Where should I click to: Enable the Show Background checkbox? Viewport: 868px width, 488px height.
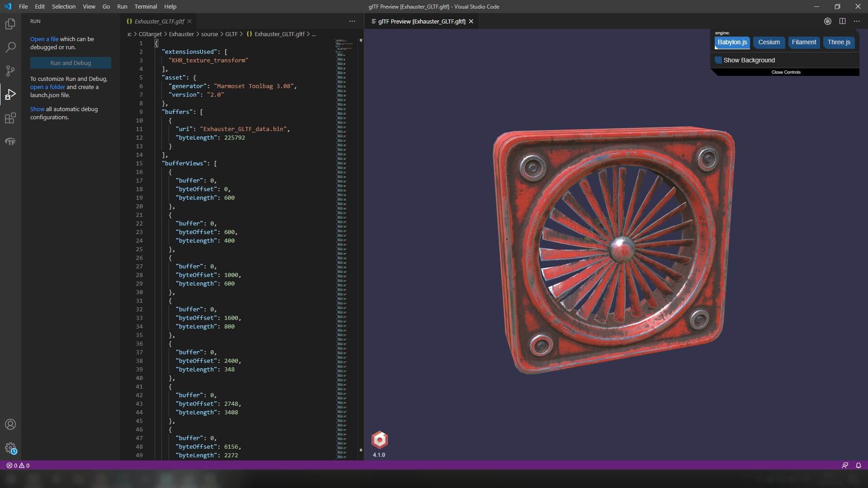point(718,60)
